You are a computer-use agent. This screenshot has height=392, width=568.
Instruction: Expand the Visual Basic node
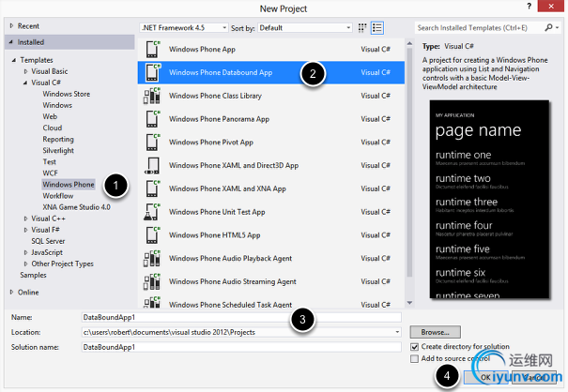point(25,71)
